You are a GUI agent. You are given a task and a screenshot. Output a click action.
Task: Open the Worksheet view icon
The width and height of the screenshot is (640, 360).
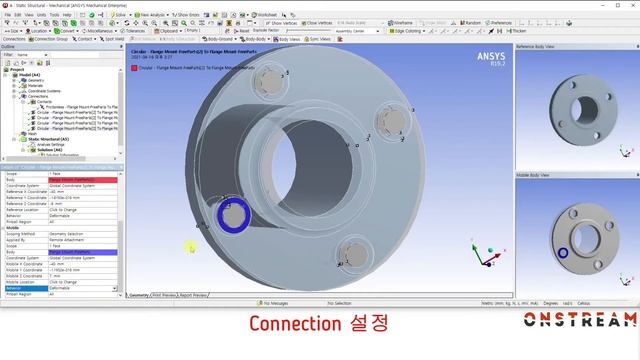(254, 15)
